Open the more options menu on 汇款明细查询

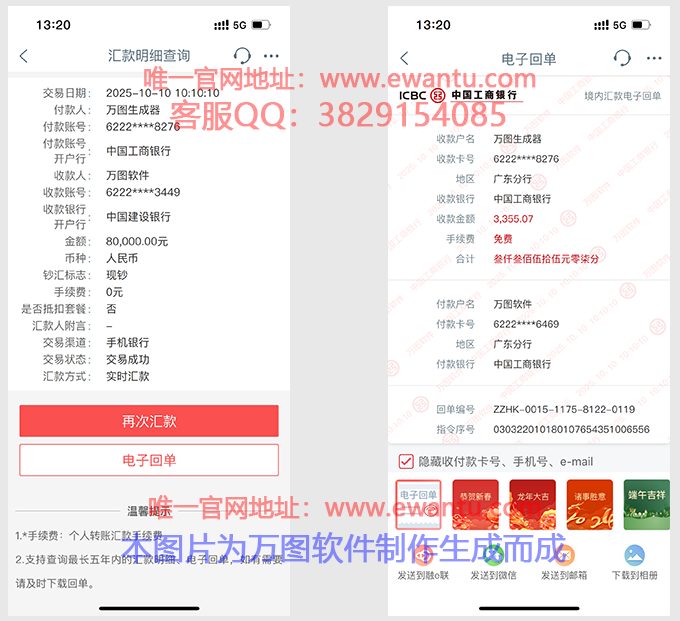[271, 56]
